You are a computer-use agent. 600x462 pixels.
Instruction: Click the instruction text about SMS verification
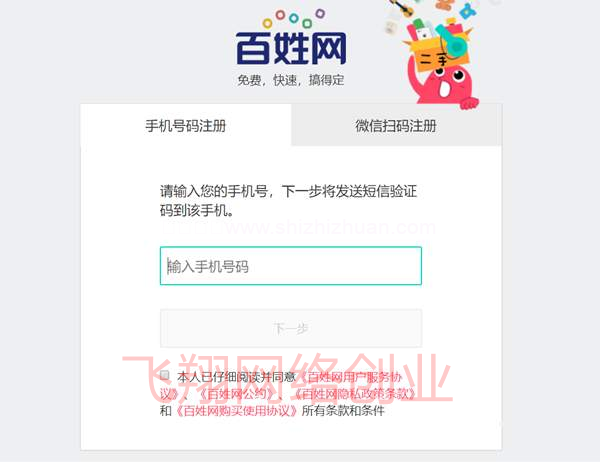288,201
